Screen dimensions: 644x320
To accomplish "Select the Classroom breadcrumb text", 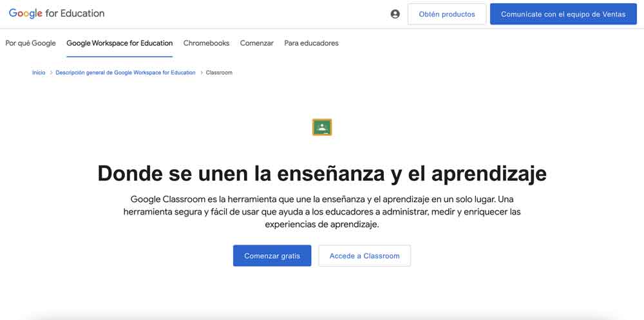I will click(219, 73).
